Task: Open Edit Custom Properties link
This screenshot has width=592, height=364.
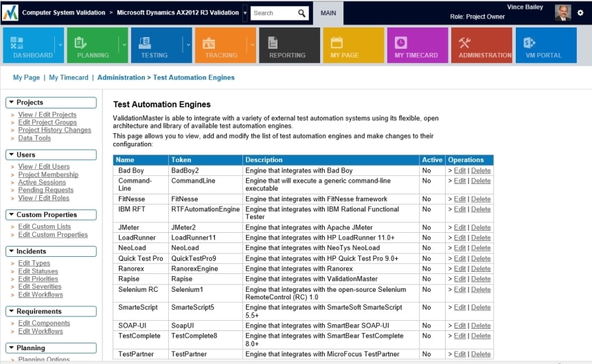Action: click(53, 234)
